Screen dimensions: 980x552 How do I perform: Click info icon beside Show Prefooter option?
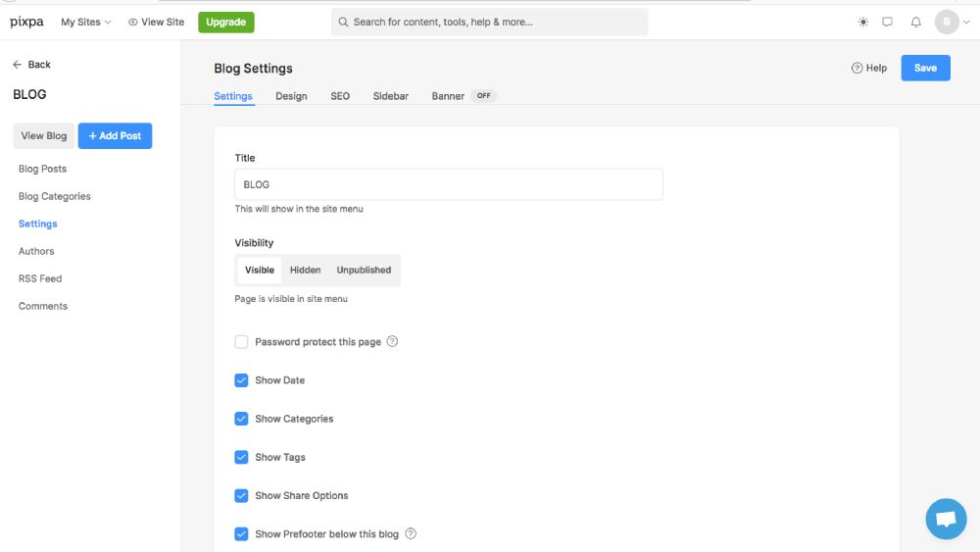coord(411,534)
